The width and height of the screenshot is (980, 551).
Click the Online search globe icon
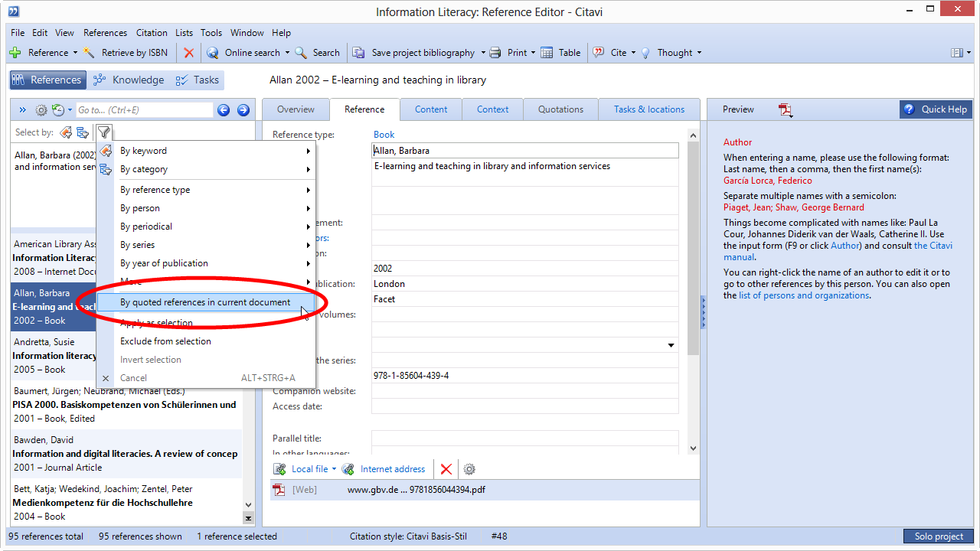(212, 53)
